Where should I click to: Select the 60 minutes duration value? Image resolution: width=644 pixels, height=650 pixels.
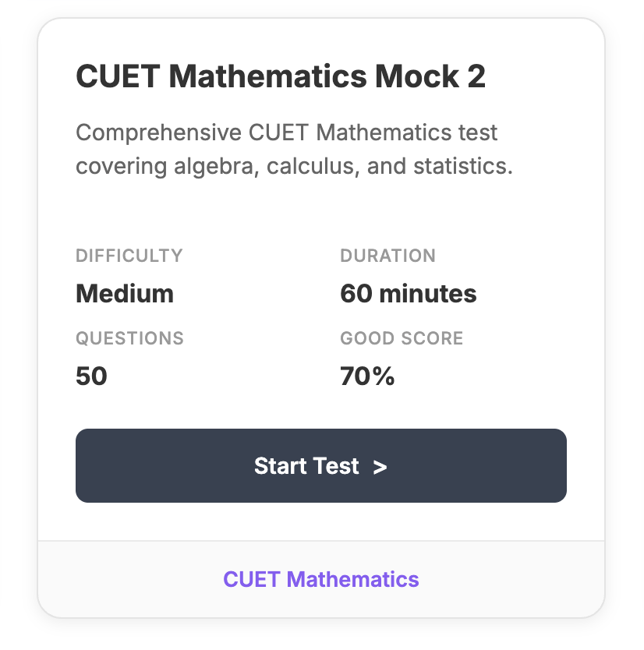click(x=408, y=294)
